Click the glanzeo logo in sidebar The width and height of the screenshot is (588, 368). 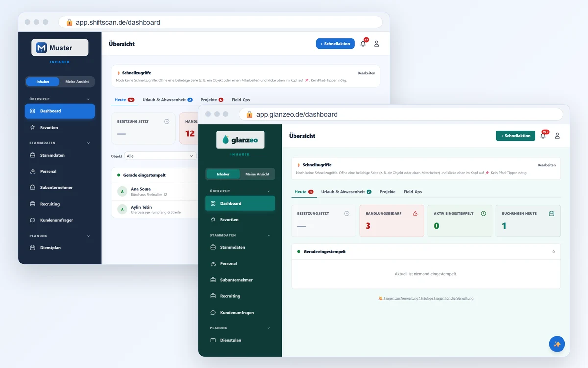[x=240, y=140]
